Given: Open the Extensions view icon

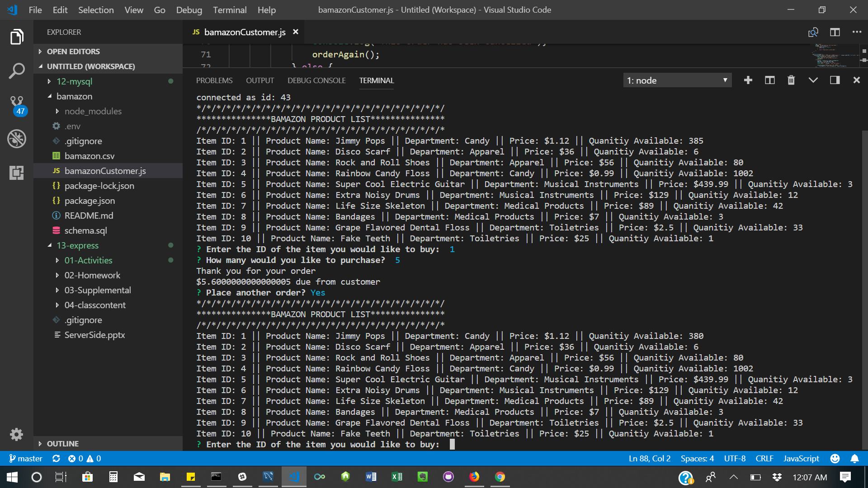Looking at the screenshot, I should (x=17, y=173).
